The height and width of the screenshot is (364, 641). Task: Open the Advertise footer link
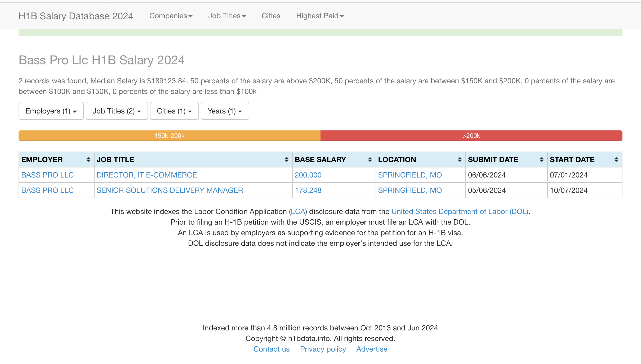pyautogui.click(x=372, y=349)
